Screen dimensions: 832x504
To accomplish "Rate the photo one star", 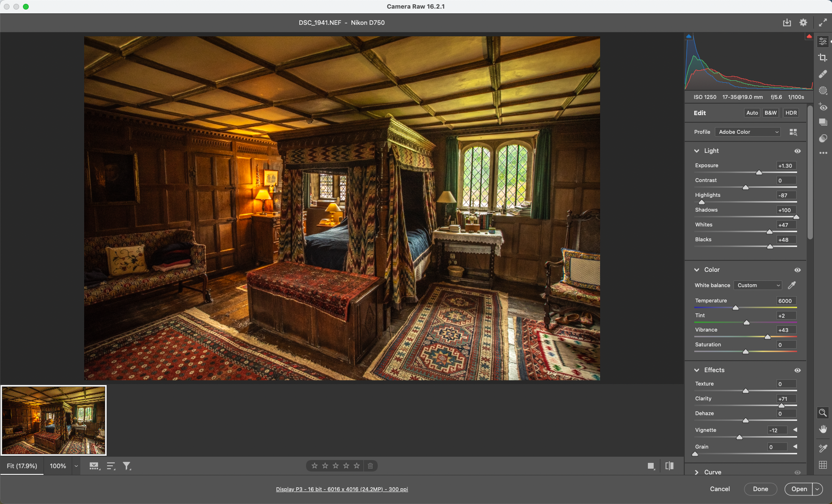I will click(x=315, y=466).
